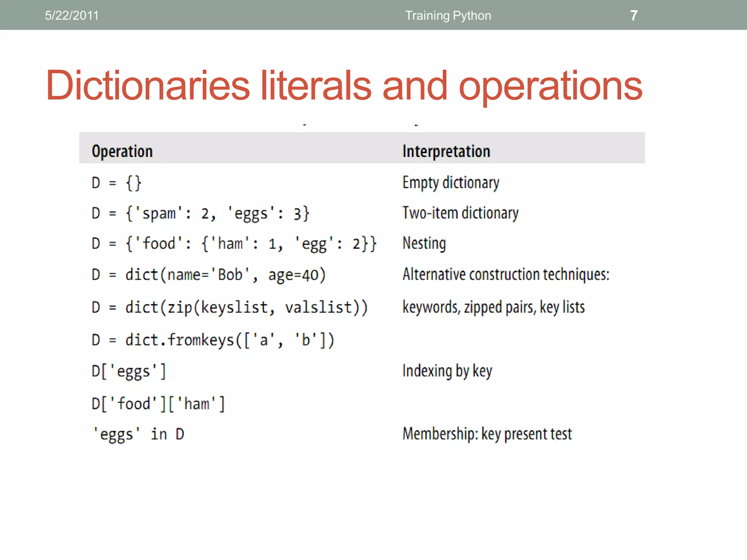Click the 'Two-item dictionary' description
The image size is (747, 560).
[460, 213]
